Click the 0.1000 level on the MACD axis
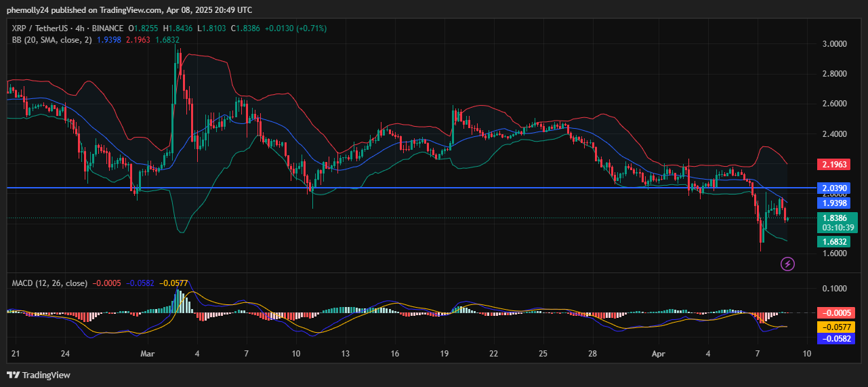868x387 pixels. 834,289
